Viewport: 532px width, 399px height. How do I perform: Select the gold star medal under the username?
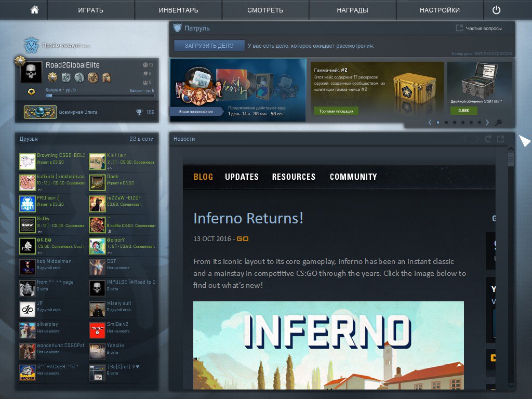coord(52,78)
